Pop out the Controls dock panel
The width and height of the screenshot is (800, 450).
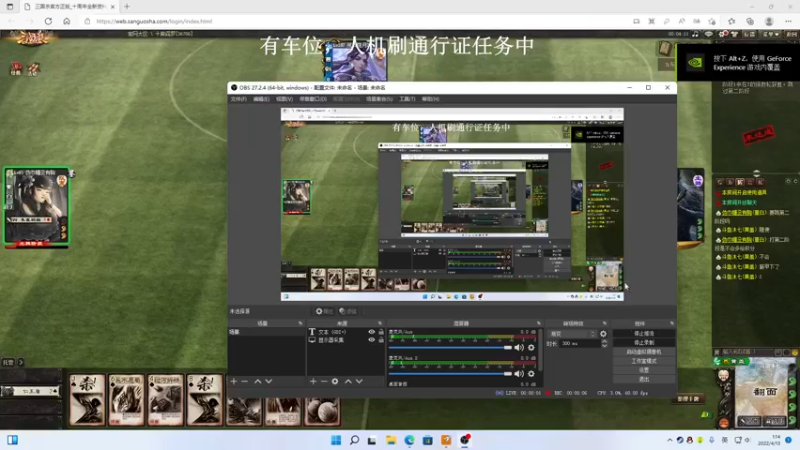[671, 323]
